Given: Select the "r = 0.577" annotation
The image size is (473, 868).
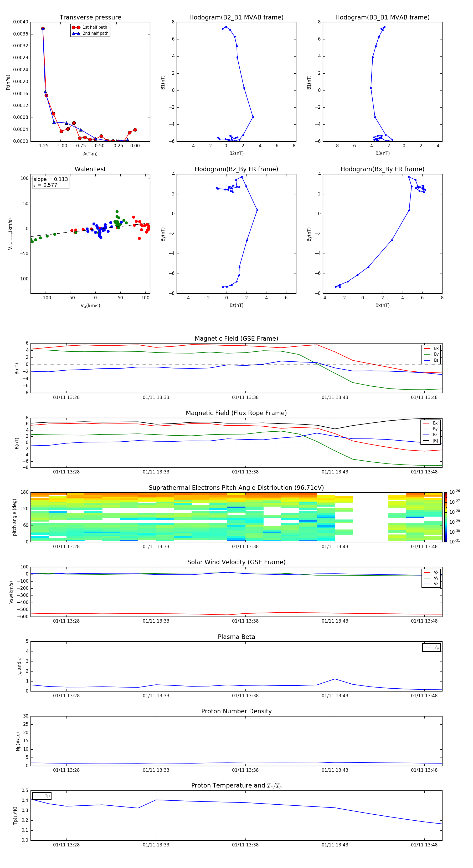Looking at the screenshot, I should 45,185.
